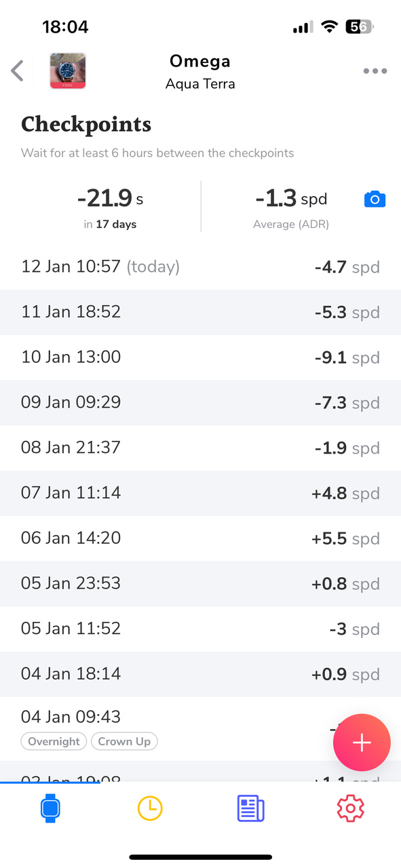Tap the Omega Aqua Terra title

pos(200,72)
